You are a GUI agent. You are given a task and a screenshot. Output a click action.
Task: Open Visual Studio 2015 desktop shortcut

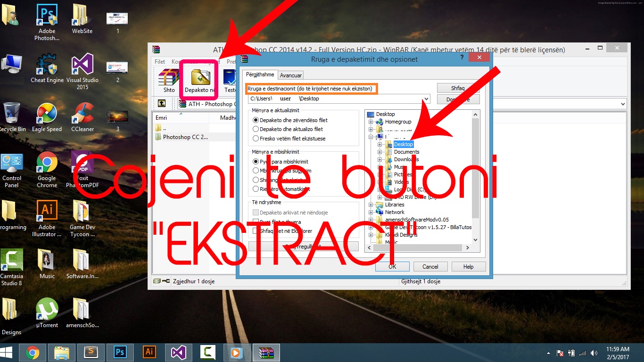[x=83, y=72]
